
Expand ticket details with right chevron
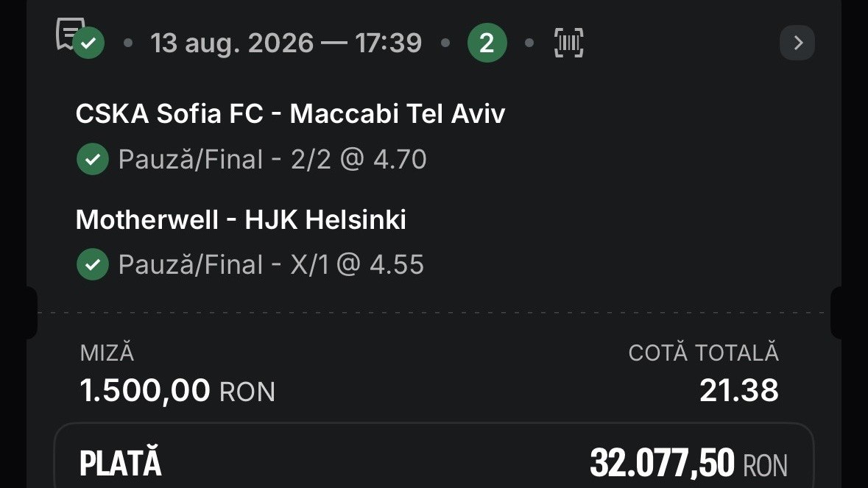point(797,43)
